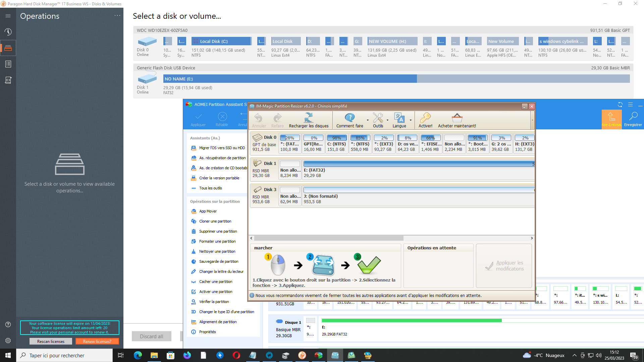
Task: Open Outils tools icon
Action: 378,120
